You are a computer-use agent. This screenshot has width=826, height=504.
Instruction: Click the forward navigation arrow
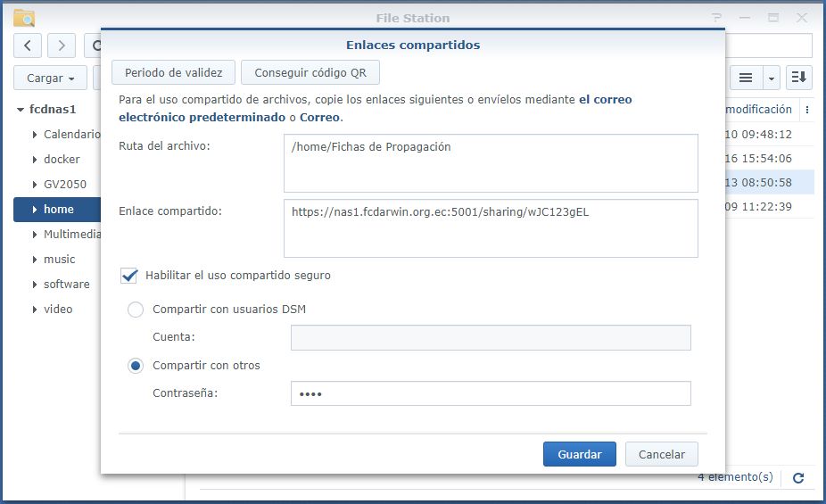62,45
